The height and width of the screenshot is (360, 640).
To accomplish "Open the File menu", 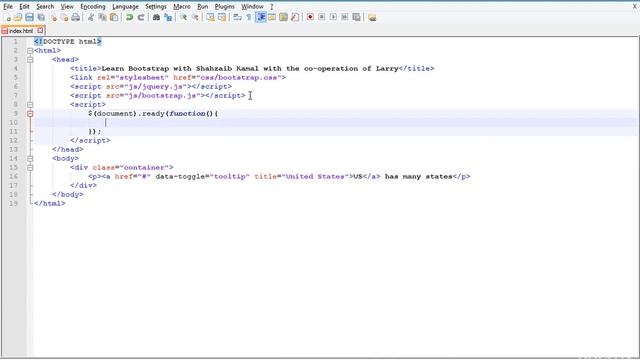I will (8, 7).
